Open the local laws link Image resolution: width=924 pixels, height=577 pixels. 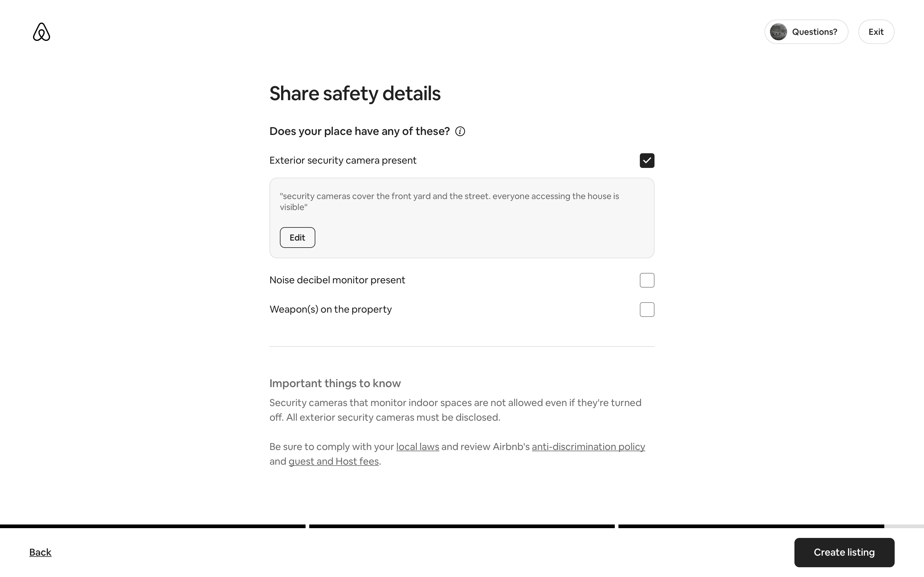coord(417,446)
